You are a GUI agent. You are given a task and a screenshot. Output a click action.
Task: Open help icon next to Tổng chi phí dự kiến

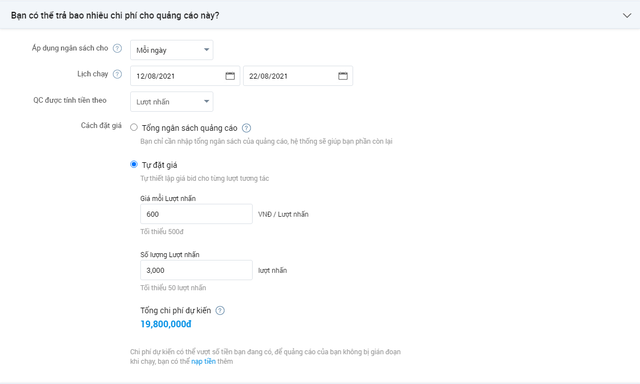click(x=220, y=311)
